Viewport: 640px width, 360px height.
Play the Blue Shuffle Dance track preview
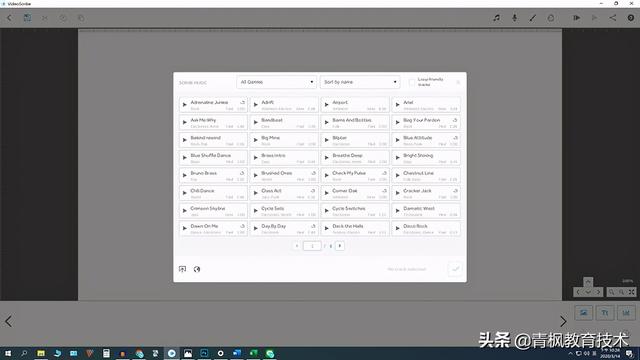click(184, 158)
